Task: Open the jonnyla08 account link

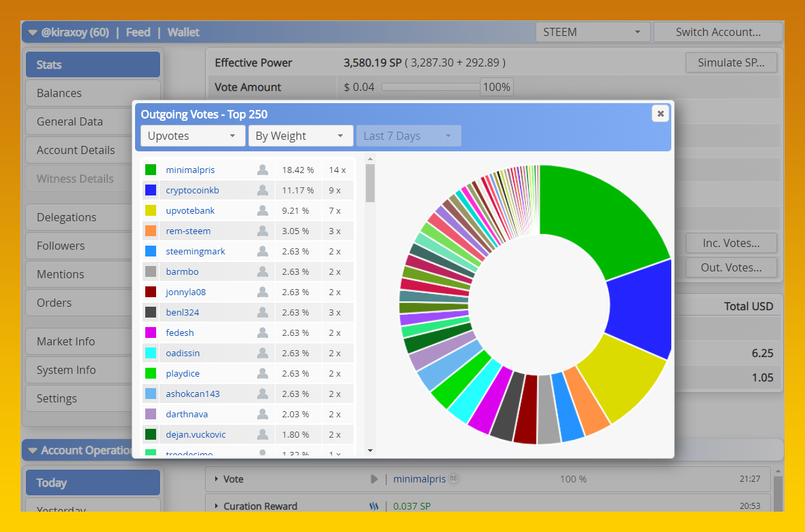Action: coord(185,292)
